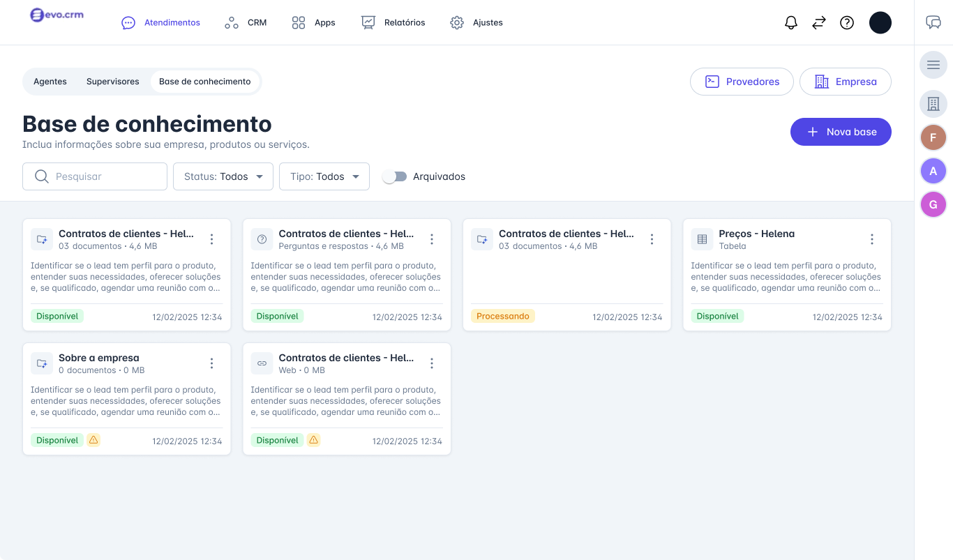
Task: Click the warning icon on Sobre a empresa card
Action: [93, 440]
